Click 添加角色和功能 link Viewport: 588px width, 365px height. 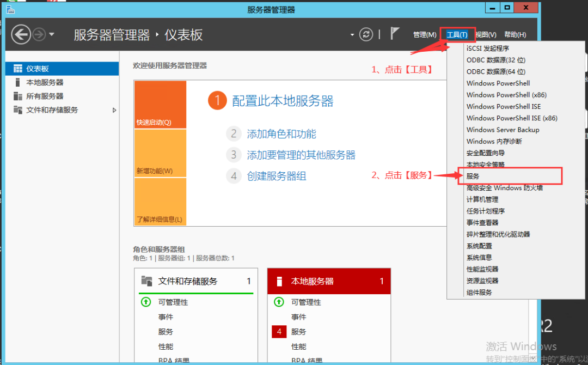point(281,134)
